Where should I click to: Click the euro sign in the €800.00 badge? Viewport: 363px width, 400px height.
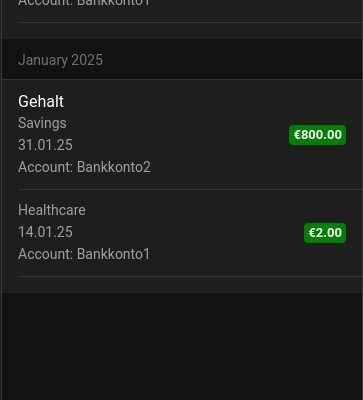tap(297, 135)
